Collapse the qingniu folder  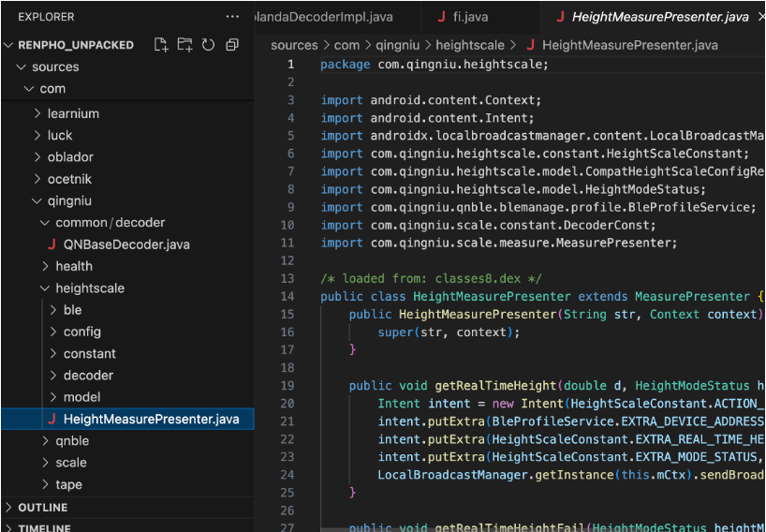coord(69,201)
